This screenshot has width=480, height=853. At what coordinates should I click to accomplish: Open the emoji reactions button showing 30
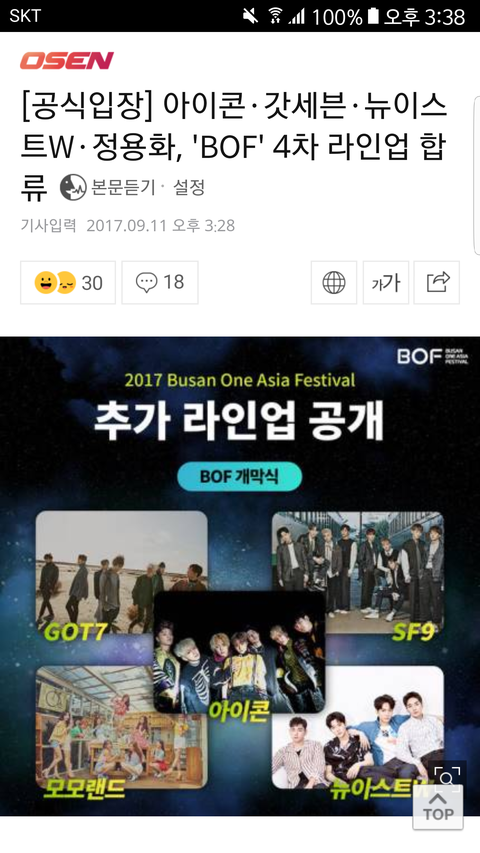[68, 282]
